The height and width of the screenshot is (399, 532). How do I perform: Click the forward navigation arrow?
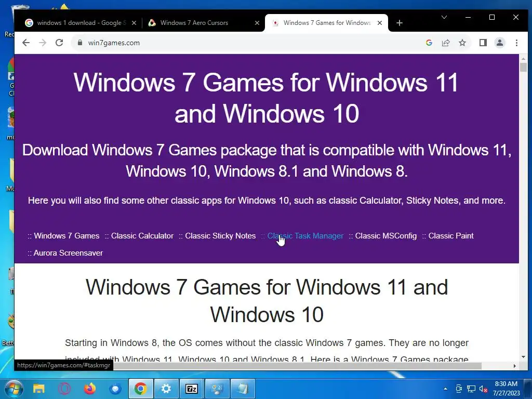click(x=43, y=43)
